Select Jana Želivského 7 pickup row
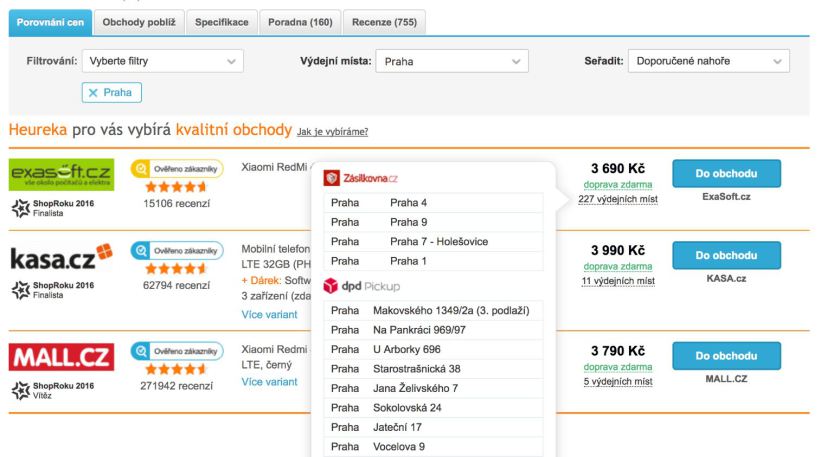Image resolution: width=840 pixels, height=457 pixels. pos(433,388)
